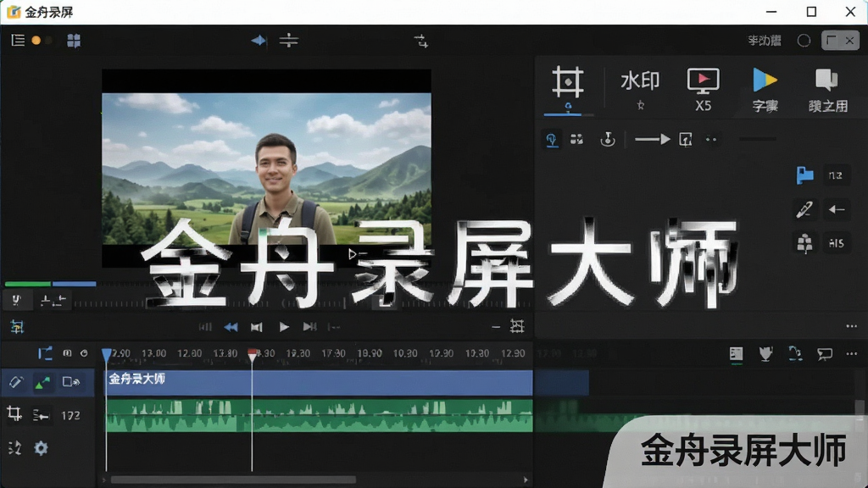Click the 172 value on the audio track
Viewport: 868px width, 488px height.
[70, 415]
